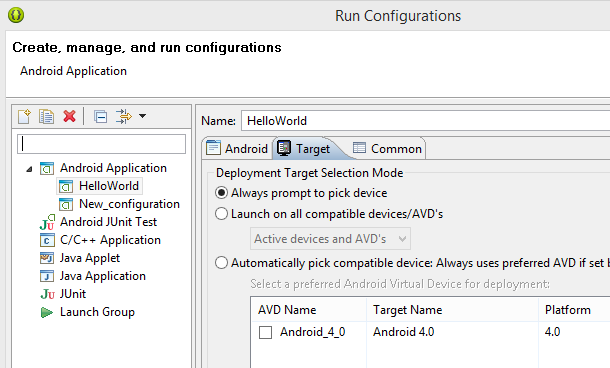Select Java Application in tree
This screenshot has height=368, width=610.
click(103, 276)
